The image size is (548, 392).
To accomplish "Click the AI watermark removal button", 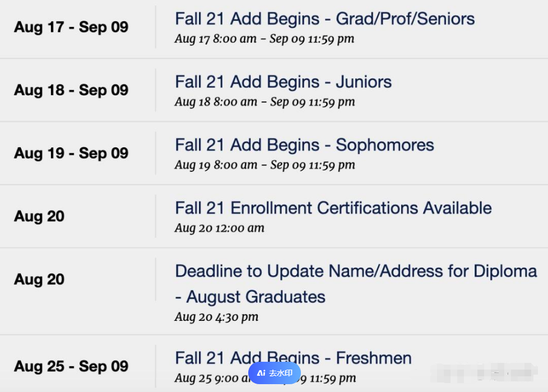I will [x=275, y=373].
